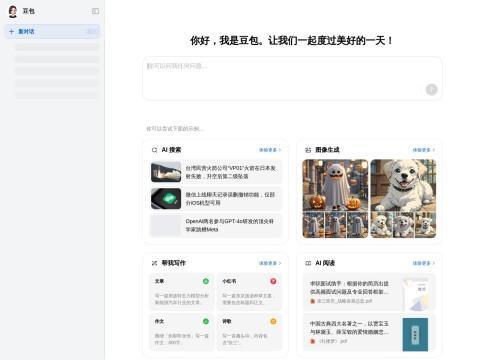Click the AI 阅读 book icon
The width and height of the screenshot is (480, 360).
coord(308,263)
